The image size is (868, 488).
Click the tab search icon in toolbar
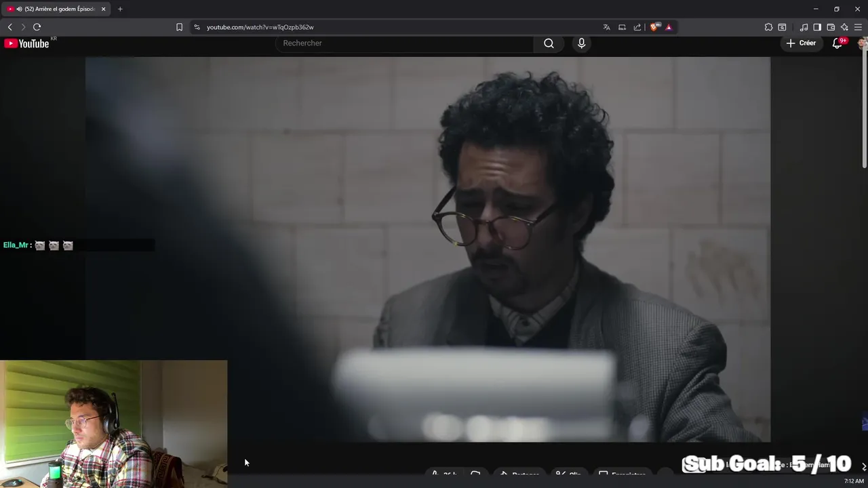782,27
